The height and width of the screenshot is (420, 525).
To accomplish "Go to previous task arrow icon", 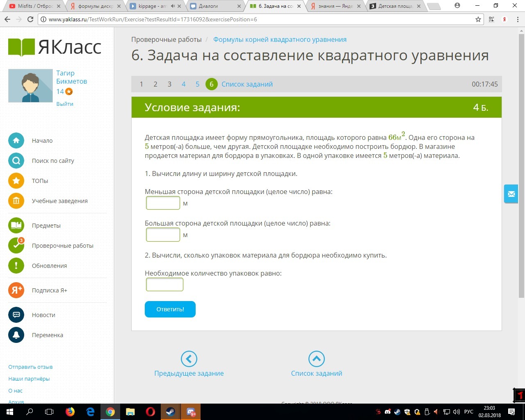I will (189, 359).
